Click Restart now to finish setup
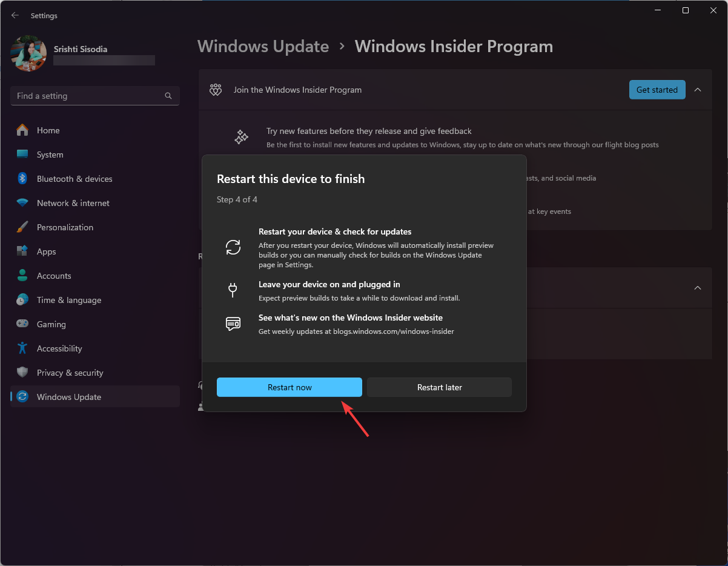 coord(289,387)
